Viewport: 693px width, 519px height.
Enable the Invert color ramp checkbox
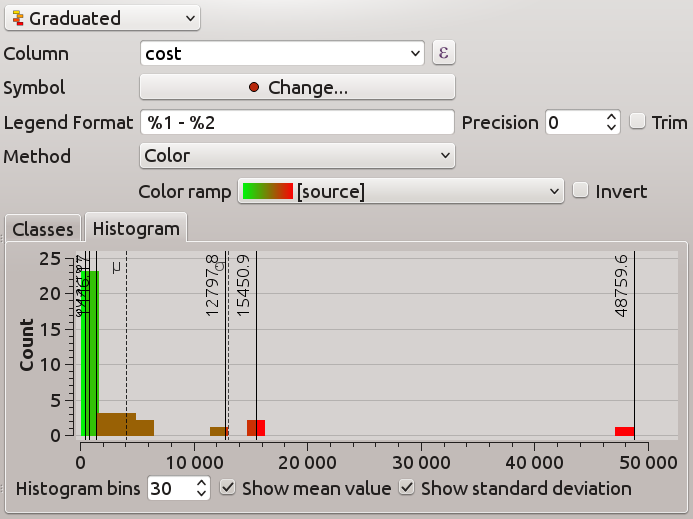click(x=581, y=191)
